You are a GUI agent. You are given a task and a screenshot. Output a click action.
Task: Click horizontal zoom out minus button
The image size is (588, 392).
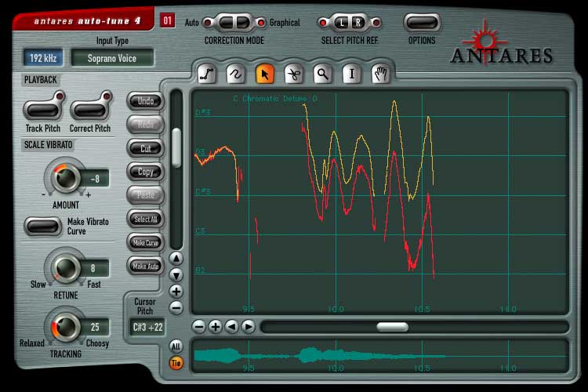[199, 327]
